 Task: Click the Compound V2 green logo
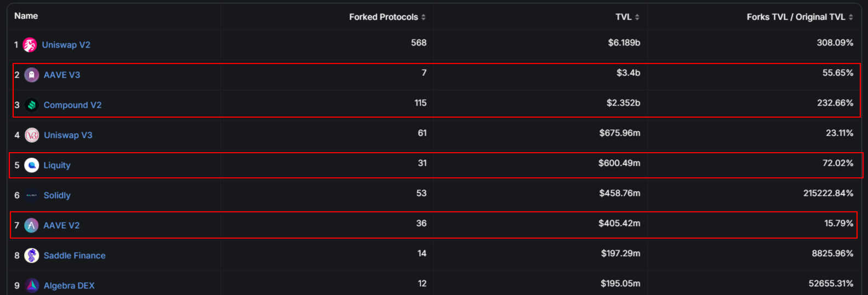click(x=32, y=105)
